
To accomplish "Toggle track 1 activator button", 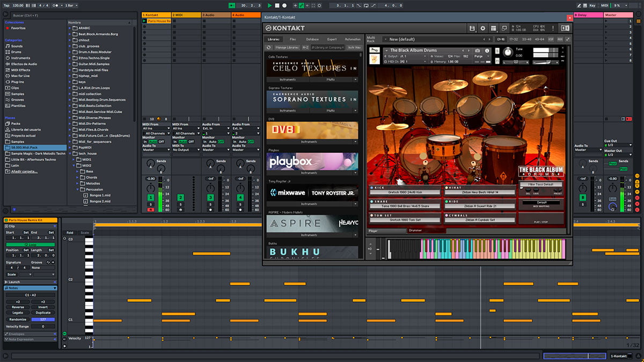I will coord(151,198).
